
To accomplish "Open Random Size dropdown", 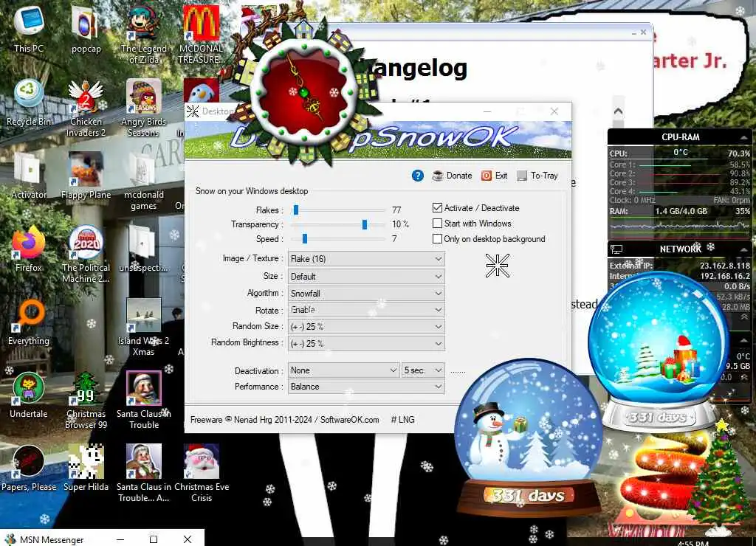I will tap(366, 326).
